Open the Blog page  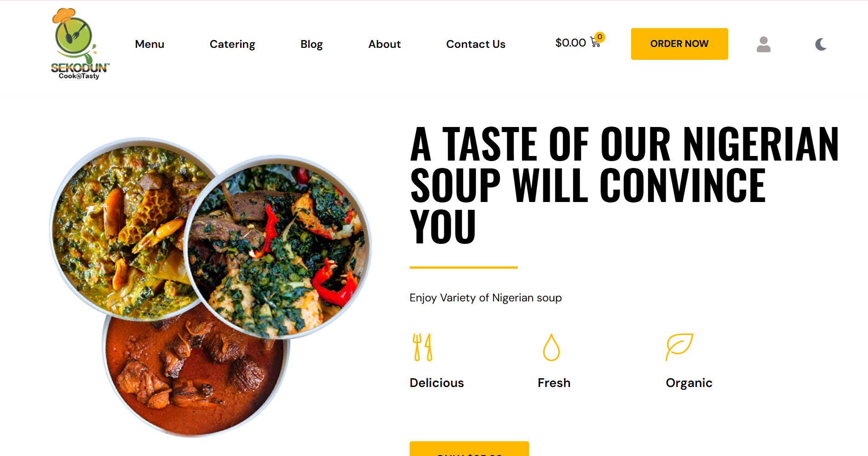click(311, 44)
